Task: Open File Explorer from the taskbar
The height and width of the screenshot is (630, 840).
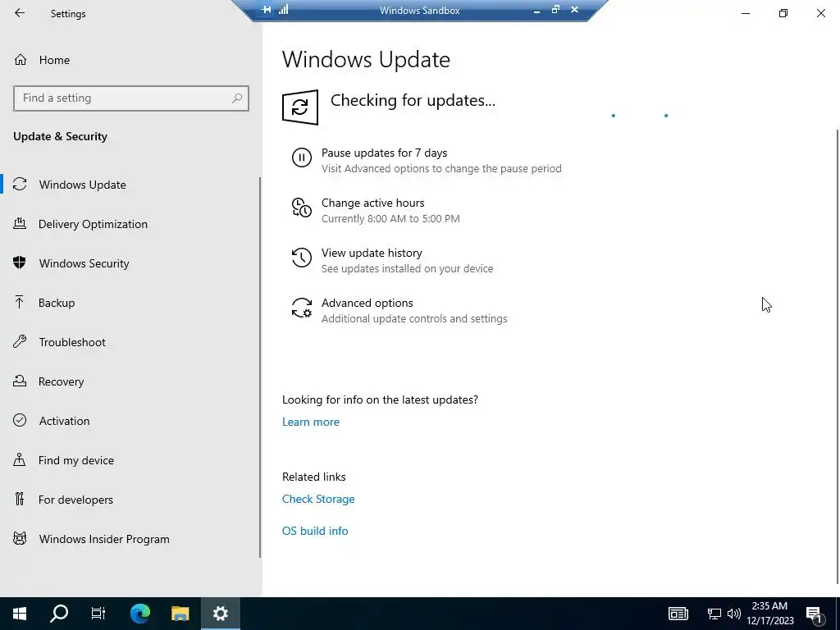Action: [x=180, y=614]
